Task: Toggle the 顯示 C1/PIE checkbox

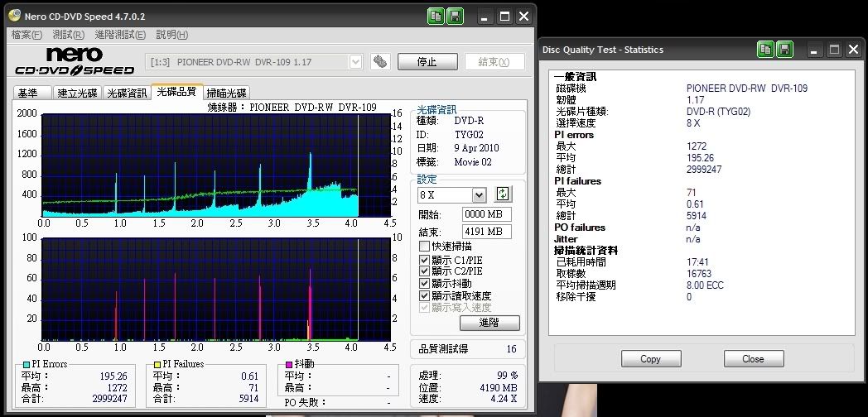Action: (424, 259)
